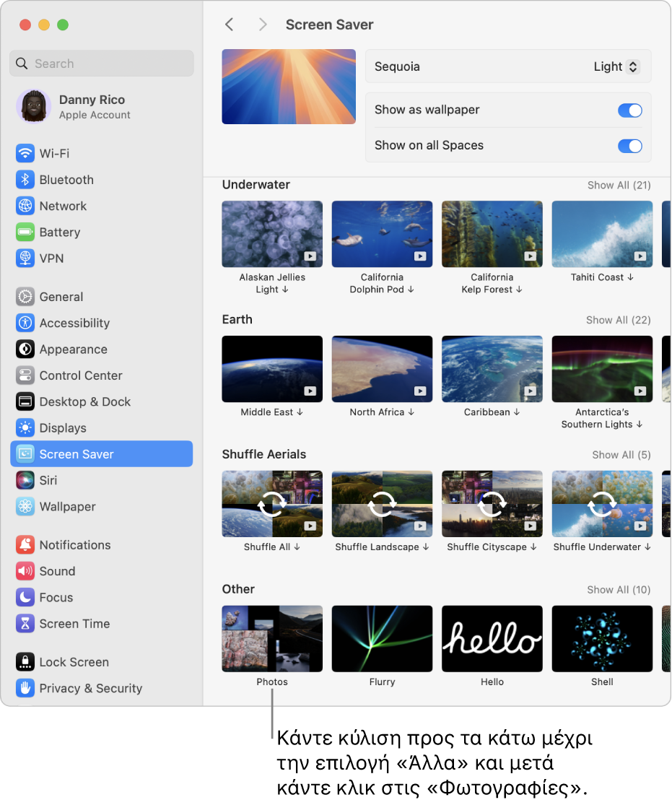The width and height of the screenshot is (672, 805).
Task: Click the Sound speaker icon
Action: click(25, 570)
